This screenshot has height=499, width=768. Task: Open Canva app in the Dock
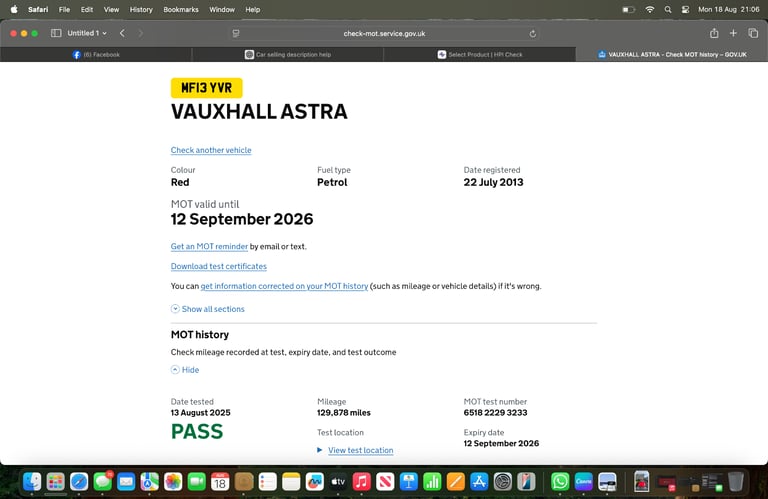[x=583, y=482]
